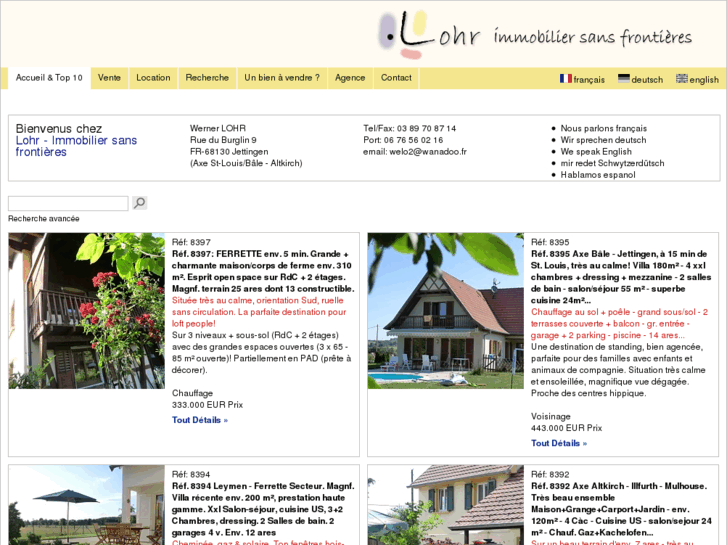This screenshot has height=545, width=727.
Task: Click the Ferrette farmhouse photo with red roses
Action: tap(87, 311)
